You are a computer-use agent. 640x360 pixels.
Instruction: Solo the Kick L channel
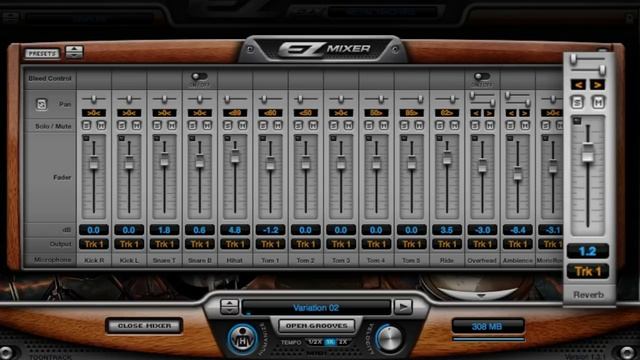[122, 126]
